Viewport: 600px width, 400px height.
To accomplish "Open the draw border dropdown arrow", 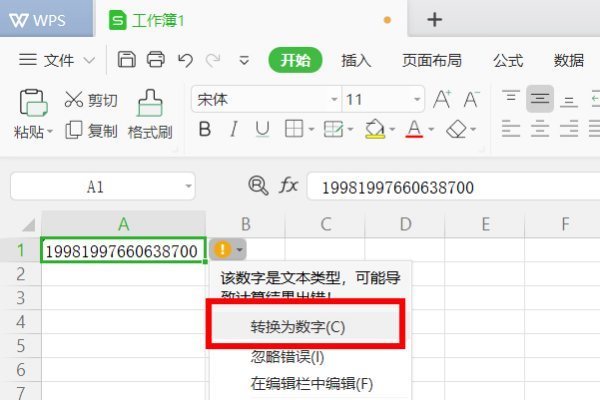I will pyautogui.click(x=351, y=129).
